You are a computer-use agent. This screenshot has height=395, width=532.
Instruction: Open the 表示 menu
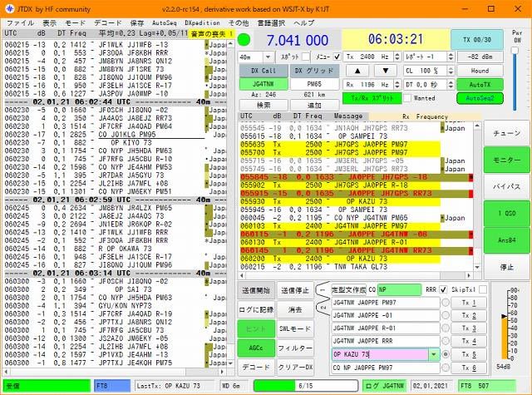click(49, 22)
